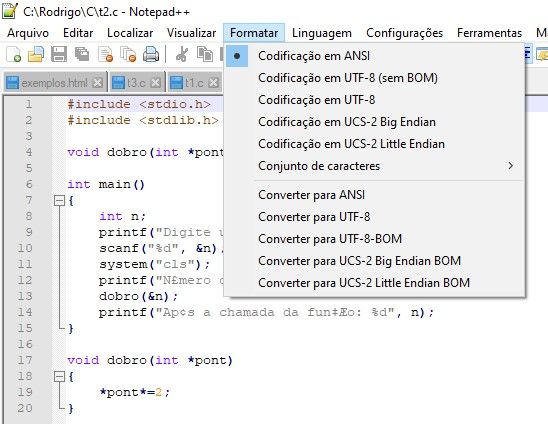Close the open Formatar menu
Screen dimensions: 548x424
coord(254,33)
